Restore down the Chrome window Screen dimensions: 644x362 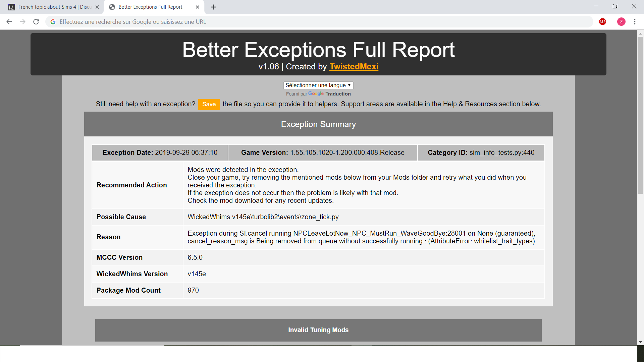pos(615,6)
